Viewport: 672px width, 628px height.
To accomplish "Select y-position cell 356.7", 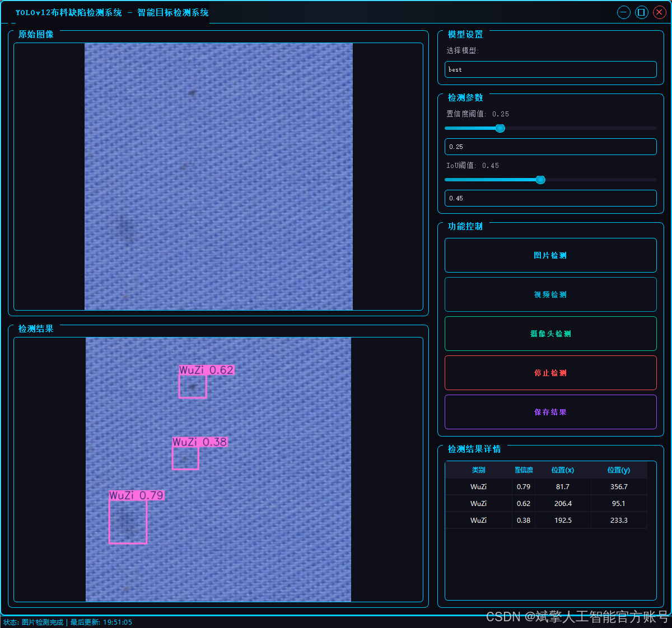I will pos(619,487).
